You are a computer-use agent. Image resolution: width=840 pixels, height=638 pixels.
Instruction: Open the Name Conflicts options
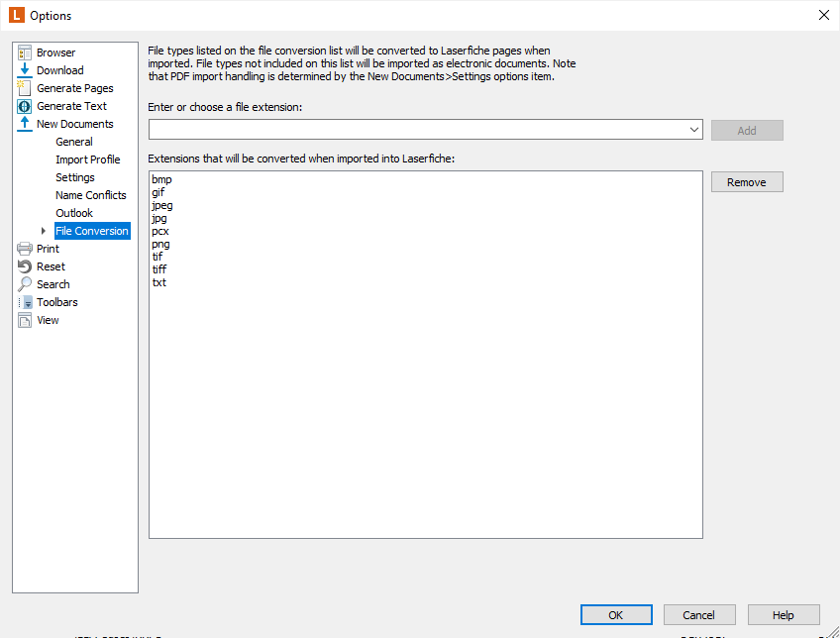[x=91, y=195]
